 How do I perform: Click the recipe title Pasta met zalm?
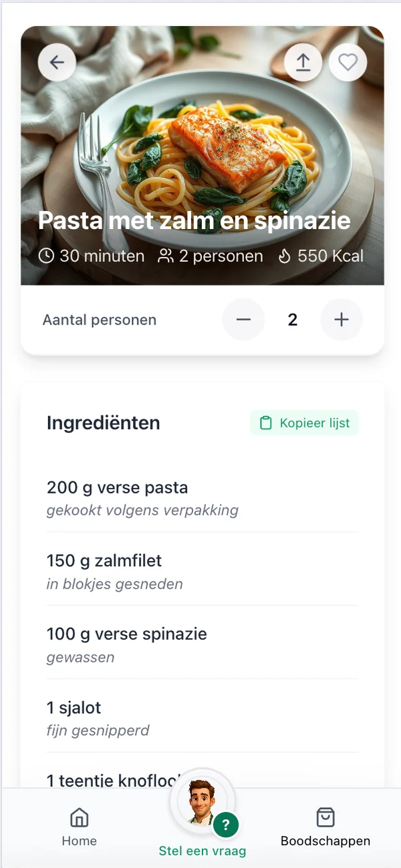pos(194,220)
